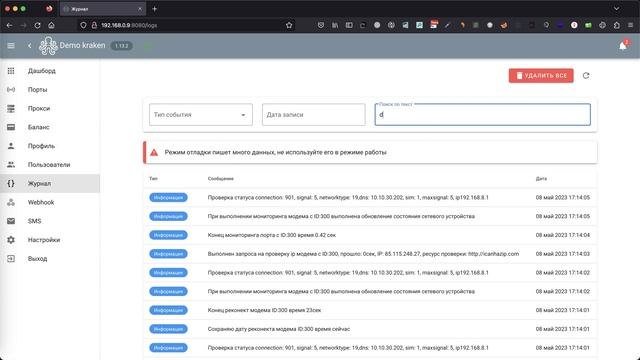Click the Информация badge on 17:14:05 first row
The height and width of the screenshot is (360, 640).
168,198
